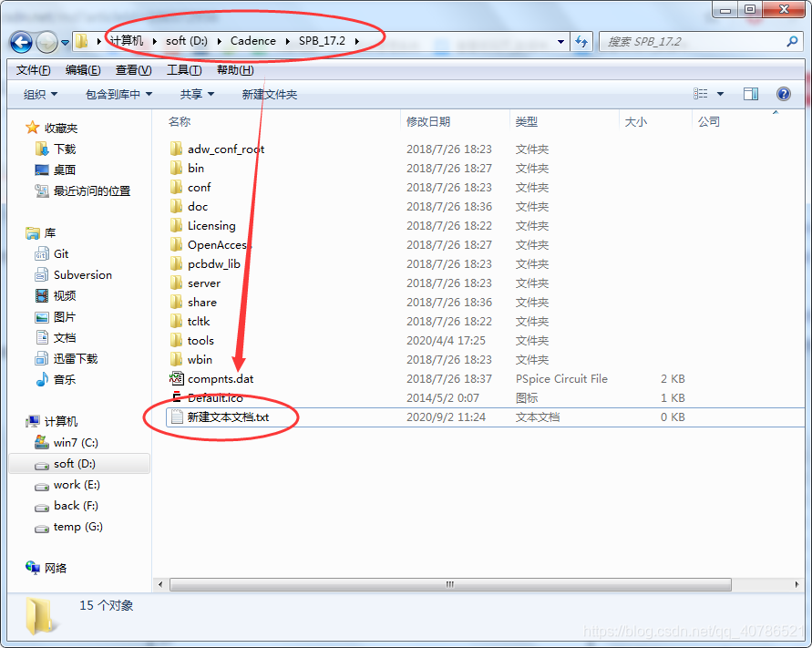Select the tools folder icon
Screen dimensions: 812x648
176,341
